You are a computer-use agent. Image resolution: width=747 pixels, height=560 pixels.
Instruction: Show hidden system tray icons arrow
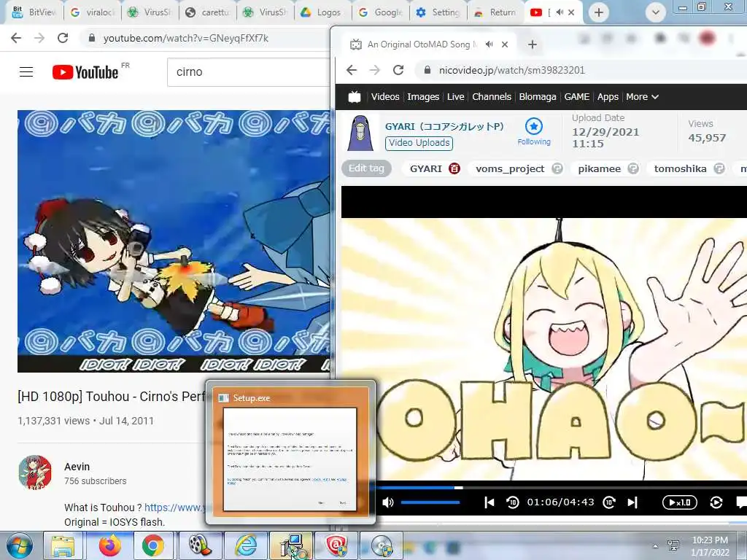click(656, 546)
